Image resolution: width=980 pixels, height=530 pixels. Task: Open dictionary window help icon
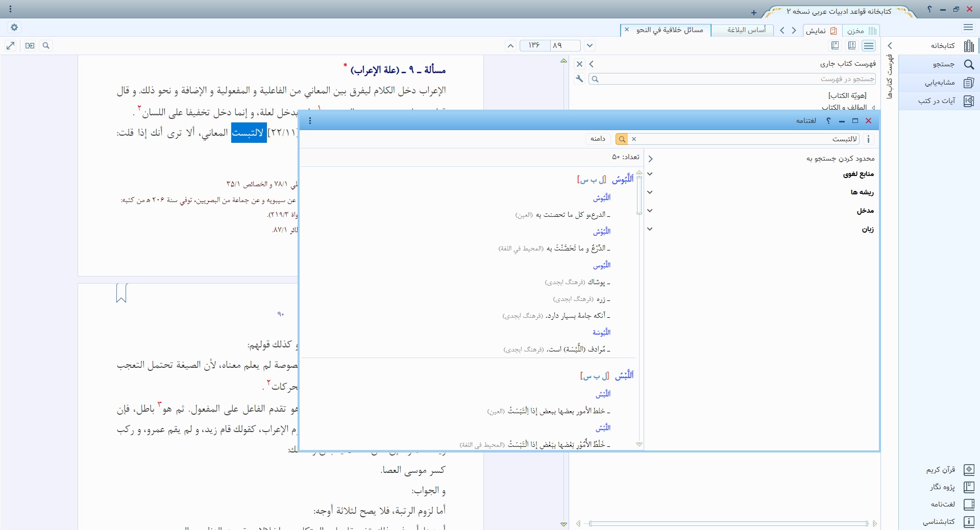[x=828, y=121]
